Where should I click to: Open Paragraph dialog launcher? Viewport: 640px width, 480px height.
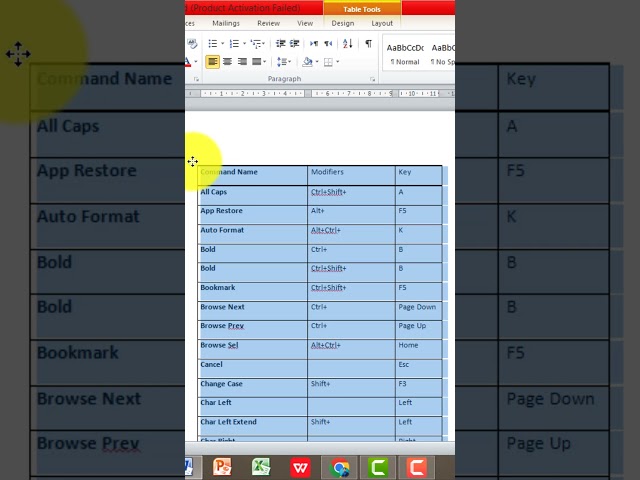(x=372, y=79)
